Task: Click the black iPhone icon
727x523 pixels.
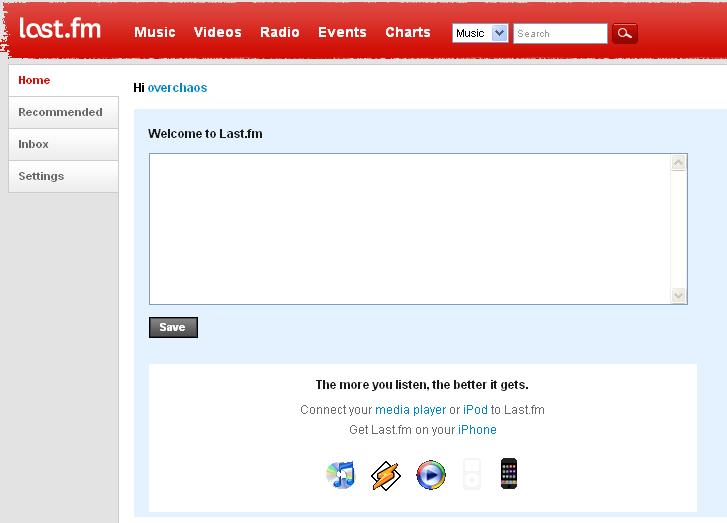Action: pyautogui.click(x=509, y=473)
